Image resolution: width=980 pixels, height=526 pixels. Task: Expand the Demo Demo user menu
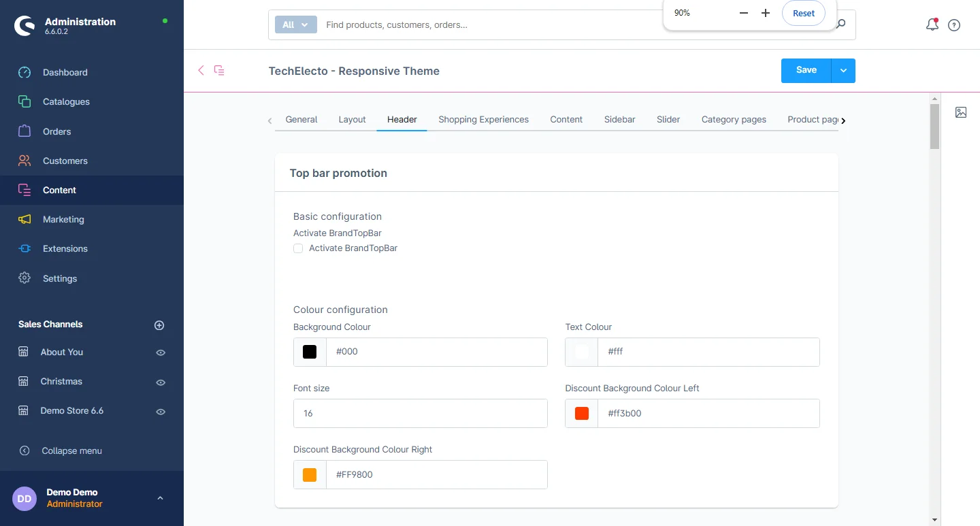pyautogui.click(x=160, y=498)
